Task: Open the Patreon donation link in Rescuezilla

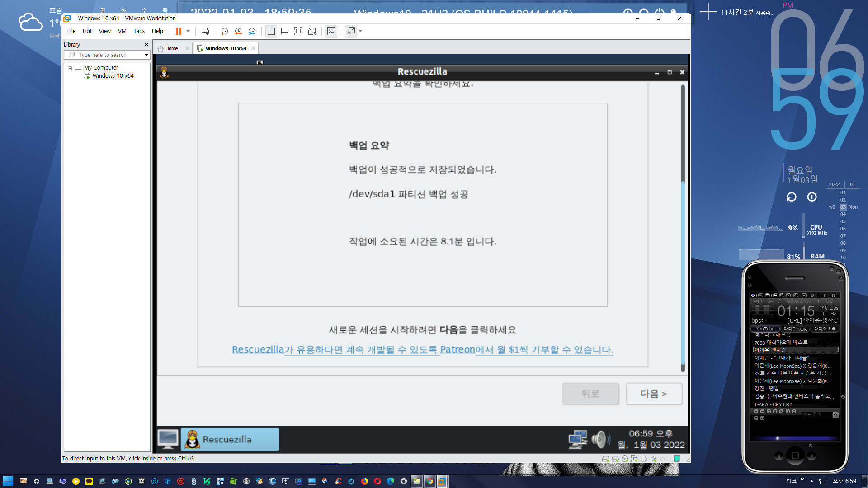Action: [423, 350]
